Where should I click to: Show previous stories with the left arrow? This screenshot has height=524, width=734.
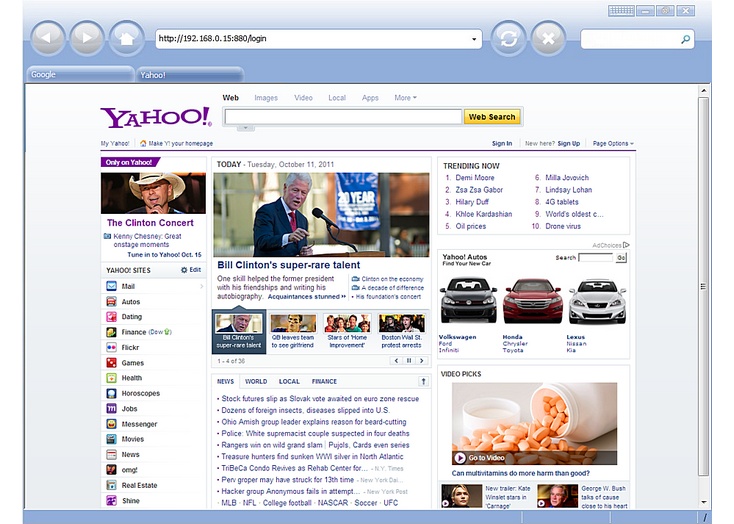[396, 361]
